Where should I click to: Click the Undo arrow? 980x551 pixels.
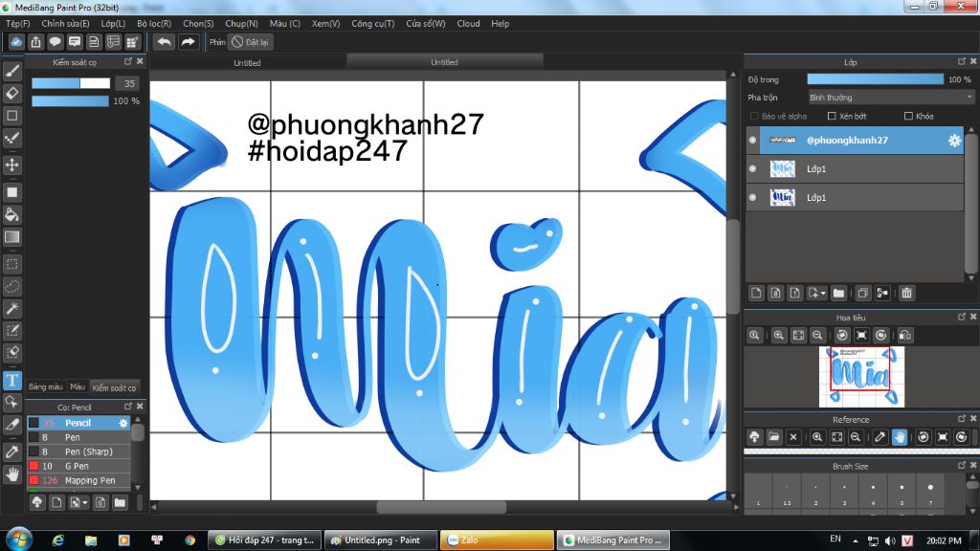coord(165,42)
